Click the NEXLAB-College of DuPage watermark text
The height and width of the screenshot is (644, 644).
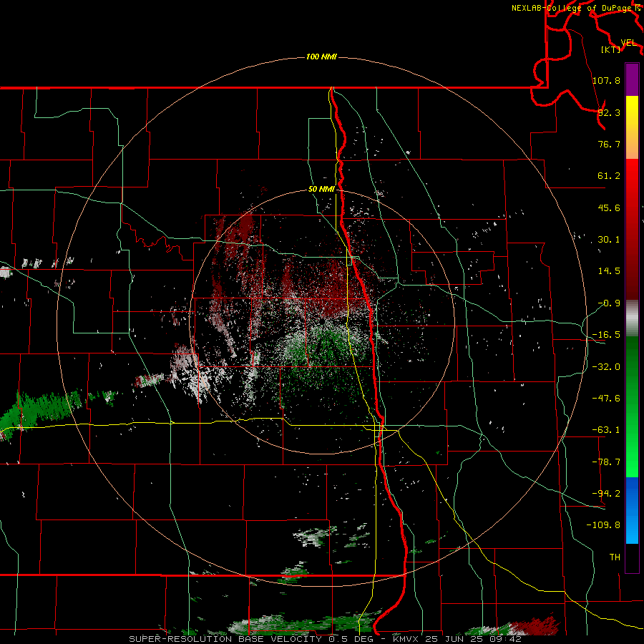coord(572,8)
